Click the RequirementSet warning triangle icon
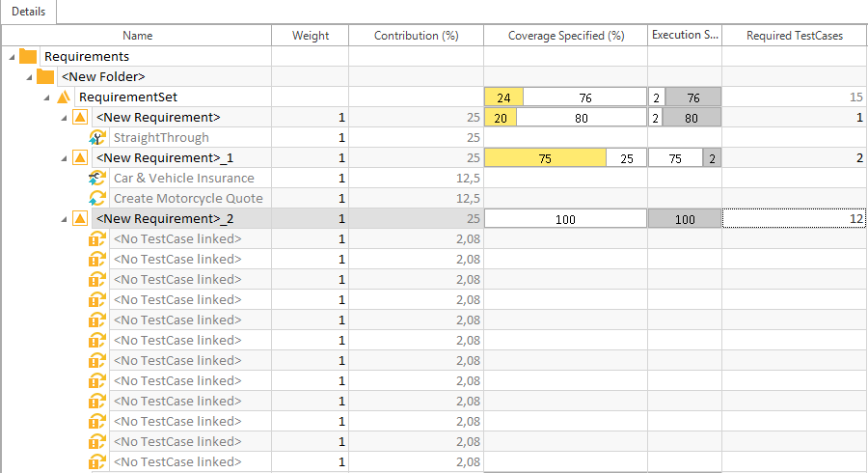868x473 pixels. pos(63,97)
